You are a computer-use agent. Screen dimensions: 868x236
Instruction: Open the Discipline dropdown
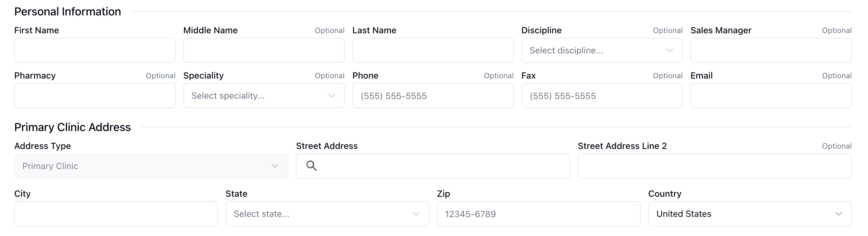pos(601,51)
